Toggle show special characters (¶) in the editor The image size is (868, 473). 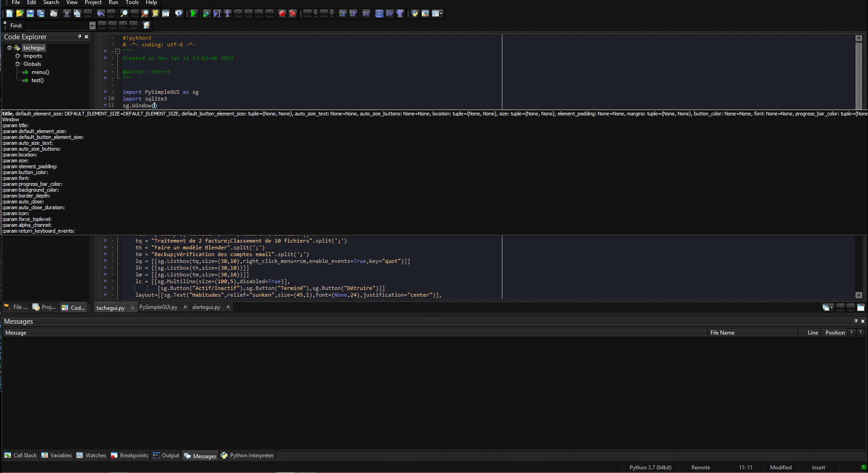click(400, 13)
